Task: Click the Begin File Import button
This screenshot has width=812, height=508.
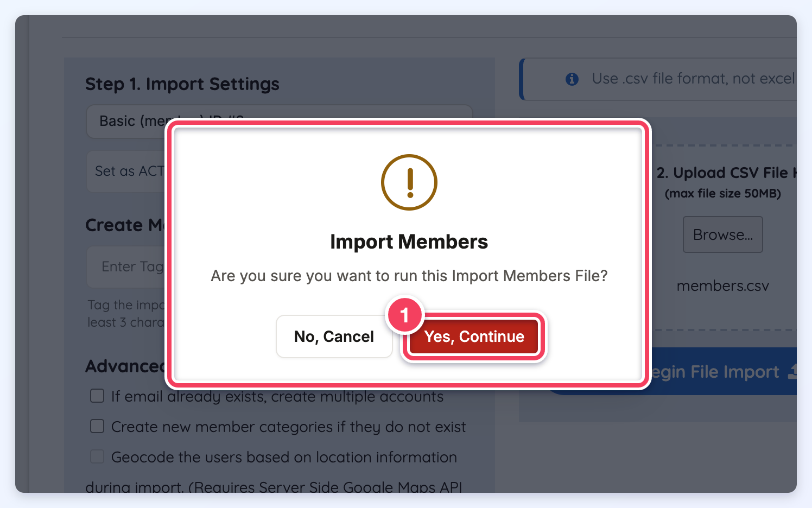Action: 724,372
